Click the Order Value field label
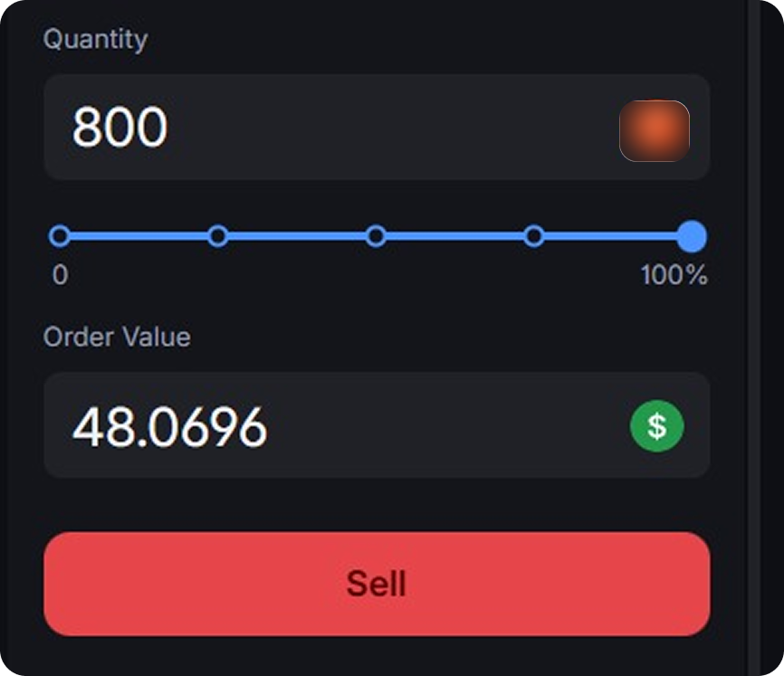 coord(117,337)
